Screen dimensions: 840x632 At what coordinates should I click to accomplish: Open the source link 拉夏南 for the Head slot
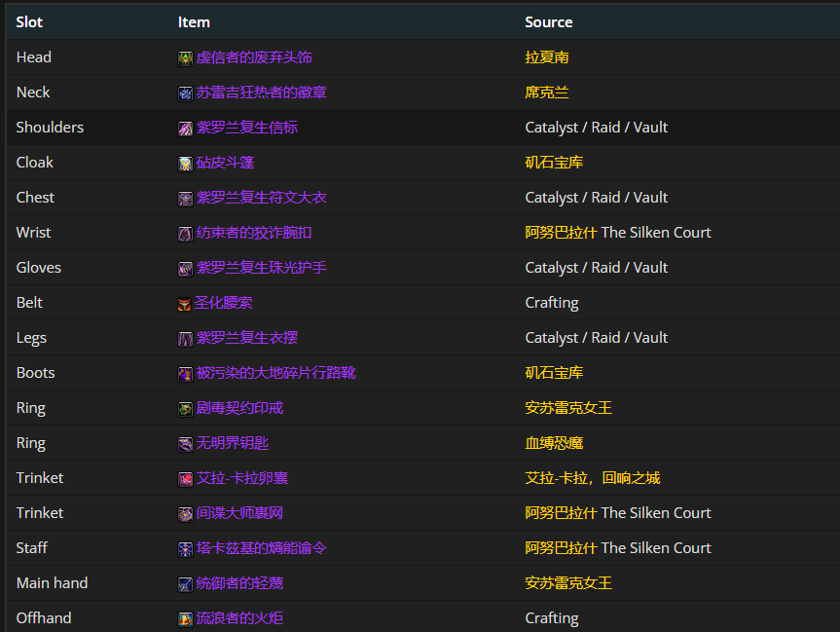[547, 57]
